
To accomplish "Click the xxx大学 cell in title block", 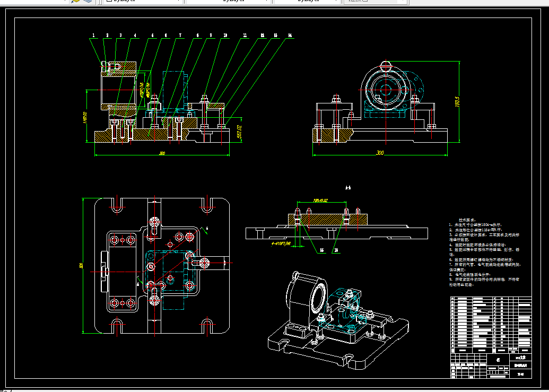I will [520, 358].
